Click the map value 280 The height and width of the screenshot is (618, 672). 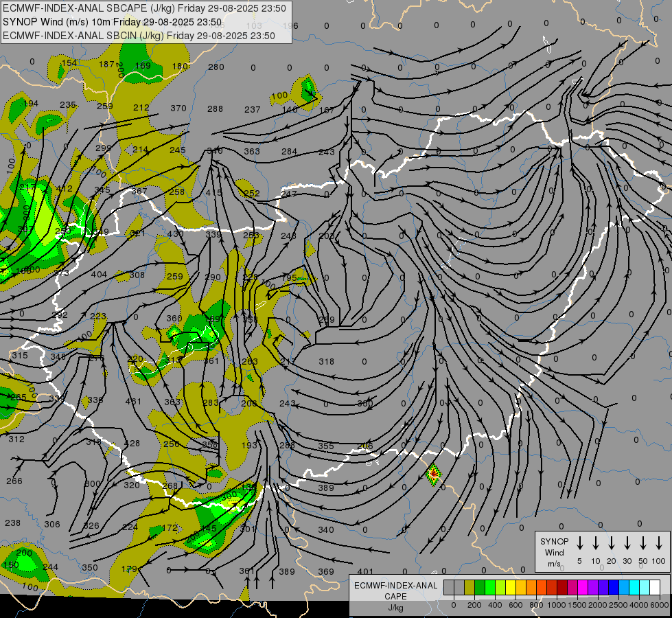coord(216,67)
